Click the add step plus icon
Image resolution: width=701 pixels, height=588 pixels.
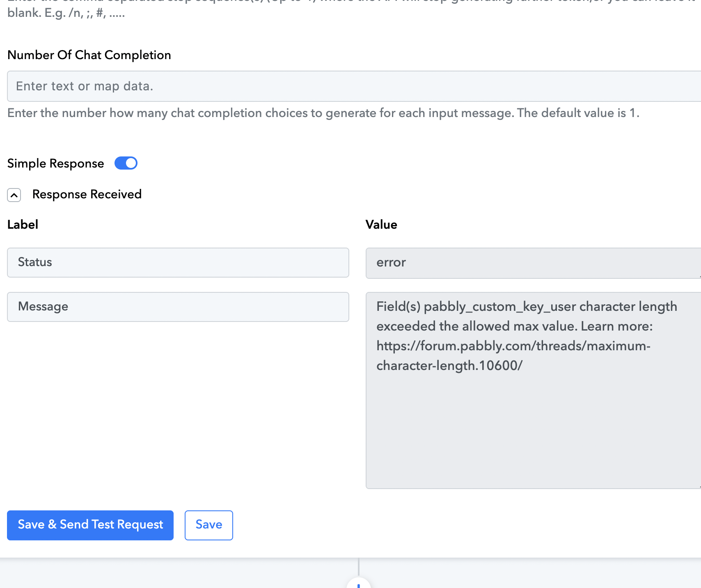click(358, 584)
